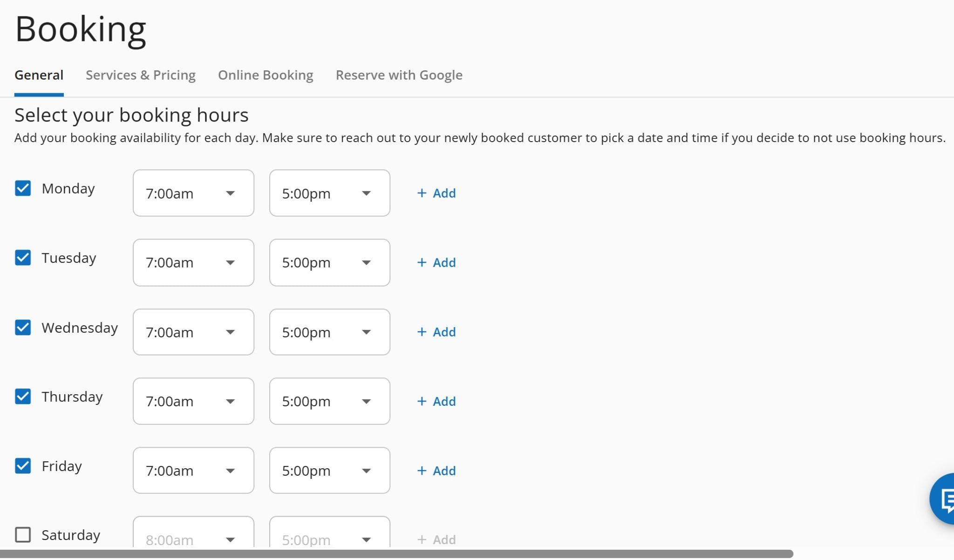
Task: Uncheck the Thursday checkbox
Action: tap(23, 396)
